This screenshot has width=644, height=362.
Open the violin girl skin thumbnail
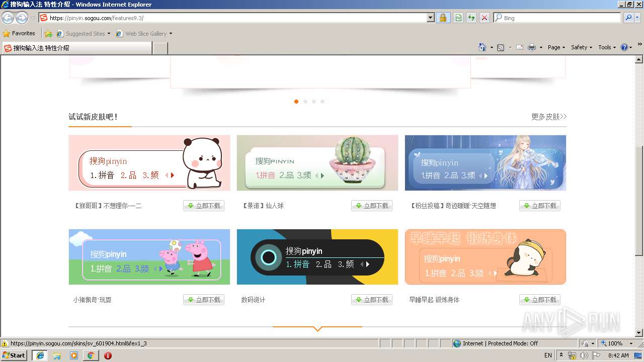point(486,163)
